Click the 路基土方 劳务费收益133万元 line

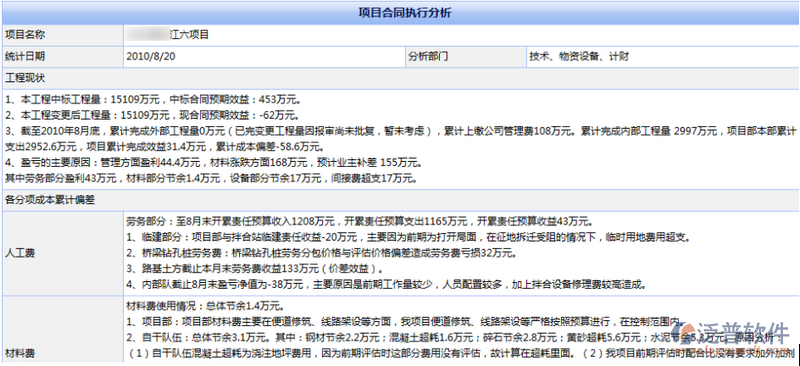255,267
